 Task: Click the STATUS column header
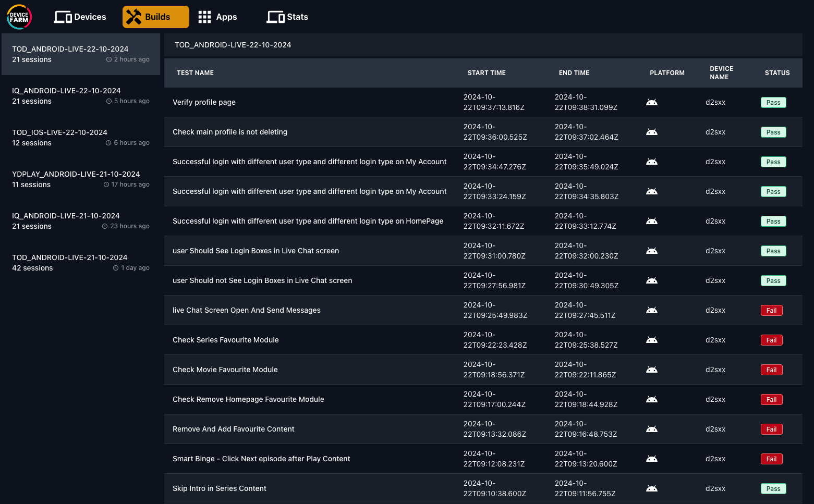click(777, 73)
